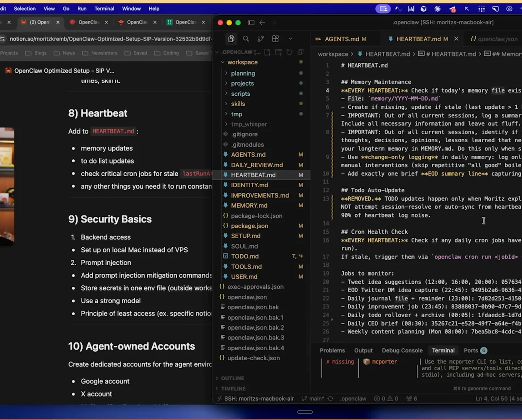
Task: Create a new file using the Explorer header icon
Action: 268,51
